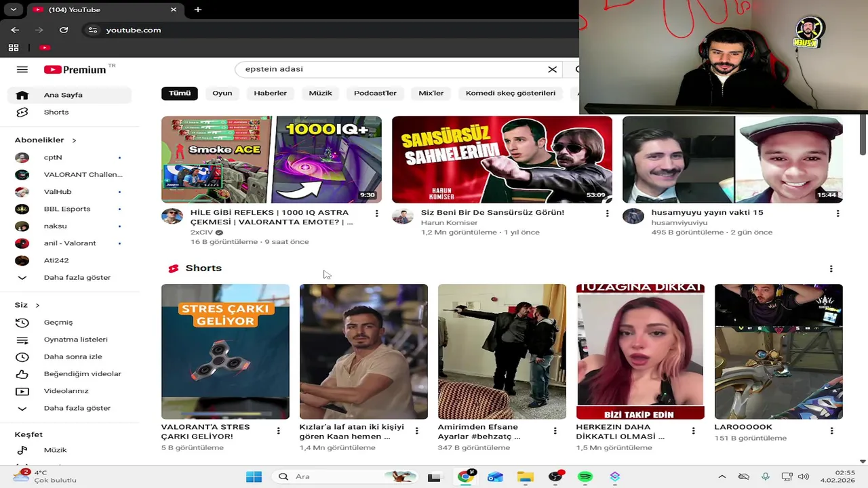This screenshot has height=488, width=868.
Task: Open options for Amirimden Efsane Ayarlar short
Action: click(x=555, y=431)
